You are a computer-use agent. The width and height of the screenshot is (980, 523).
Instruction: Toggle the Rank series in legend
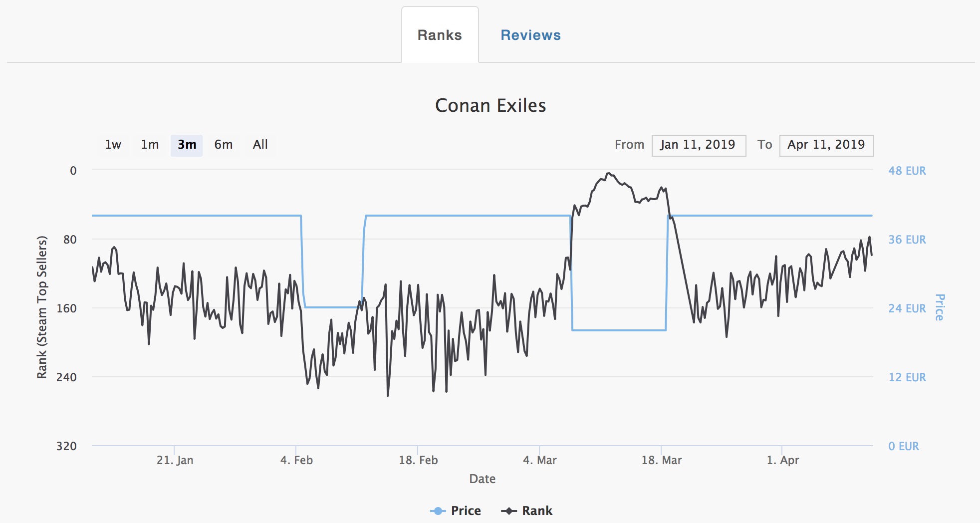pos(537,511)
